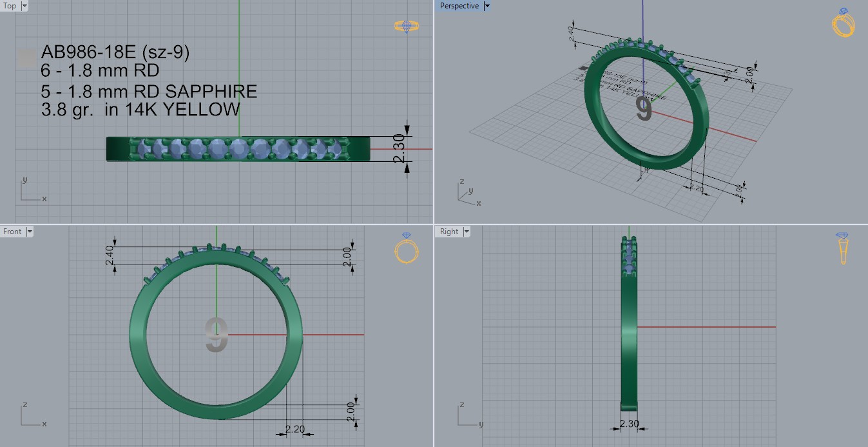This screenshot has height=447, width=868.
Task: Select the 2.20 dimension in Front viewport
Action: coord(294,429)
